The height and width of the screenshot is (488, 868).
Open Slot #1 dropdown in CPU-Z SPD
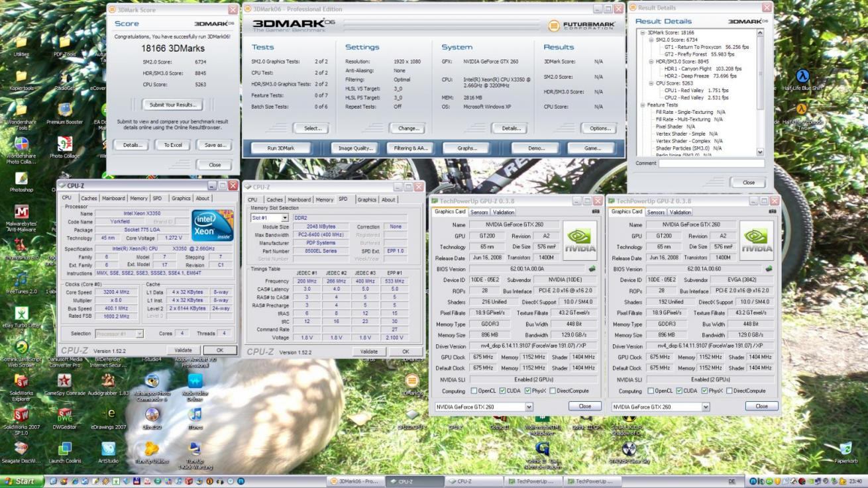coord(269,218)
